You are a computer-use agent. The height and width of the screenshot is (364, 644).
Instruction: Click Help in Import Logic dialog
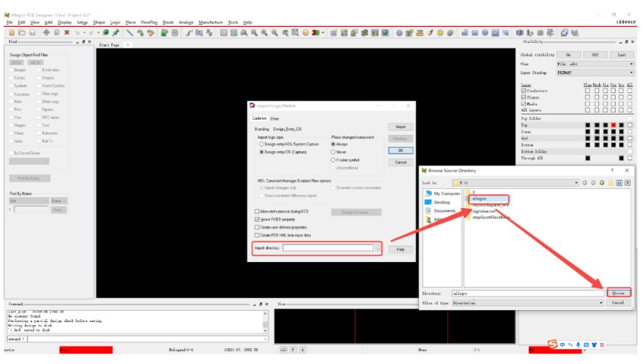[400, 249]
